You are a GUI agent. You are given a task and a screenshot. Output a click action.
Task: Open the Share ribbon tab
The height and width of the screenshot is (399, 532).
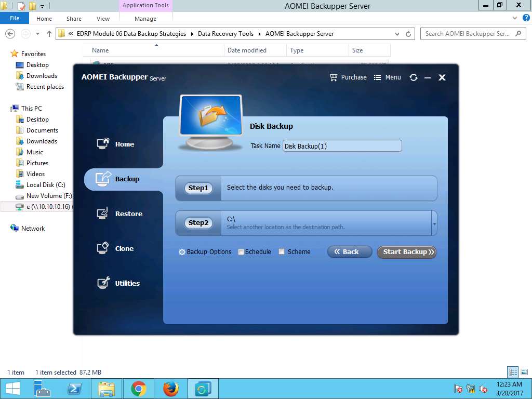pyautogui.click(x=74, y=19)
